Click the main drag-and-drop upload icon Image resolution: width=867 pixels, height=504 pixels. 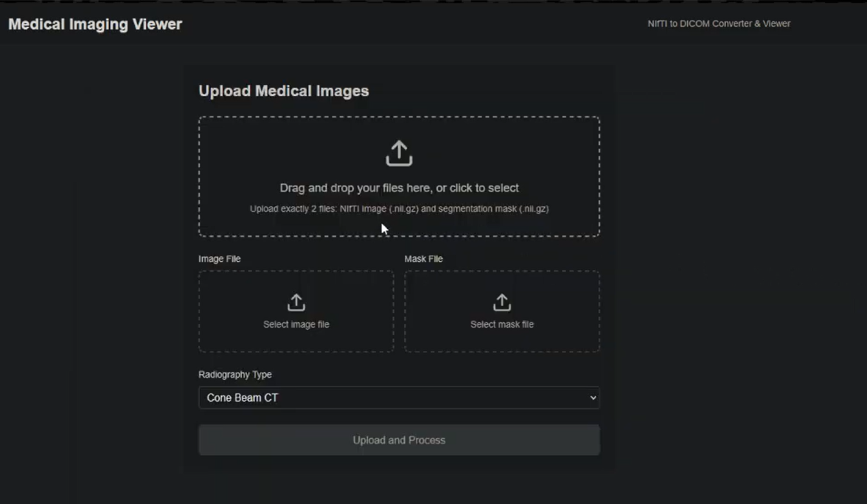click(399, 152)
